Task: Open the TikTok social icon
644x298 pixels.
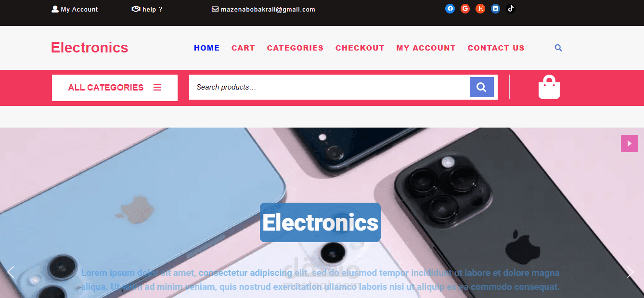Action: click(511, 9)
